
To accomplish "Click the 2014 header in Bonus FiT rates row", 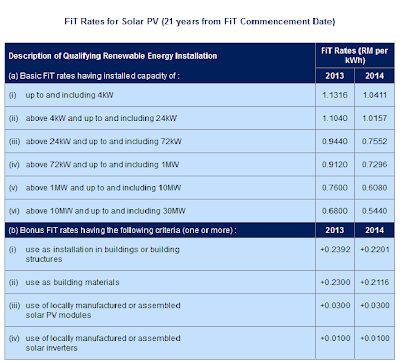I will tap(374, 230).
